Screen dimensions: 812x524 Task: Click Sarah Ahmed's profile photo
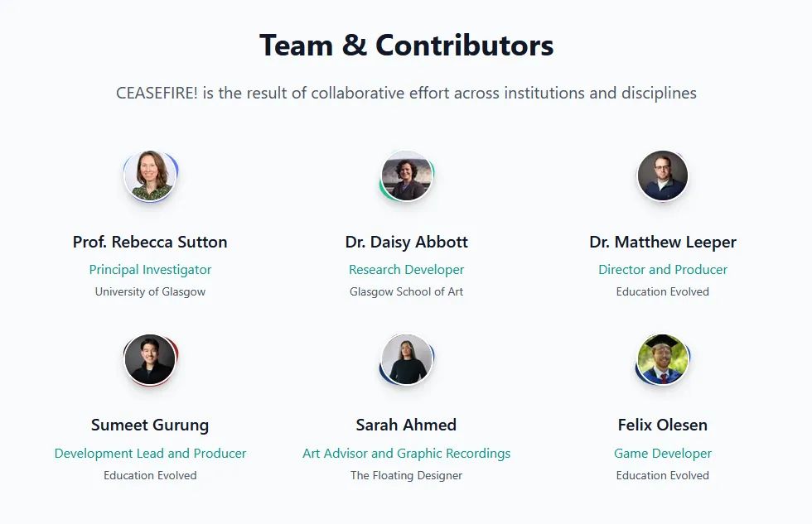coord(407,359)
